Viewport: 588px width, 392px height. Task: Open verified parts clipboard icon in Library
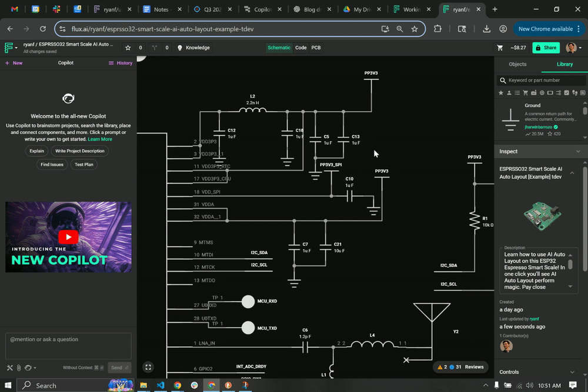point(567,92)
